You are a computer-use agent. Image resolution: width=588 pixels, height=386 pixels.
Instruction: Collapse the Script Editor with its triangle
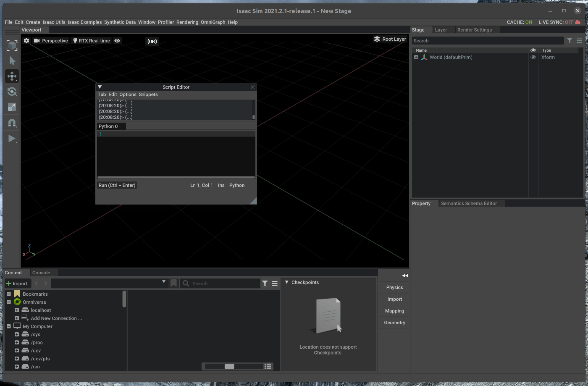tap(100, 87)
